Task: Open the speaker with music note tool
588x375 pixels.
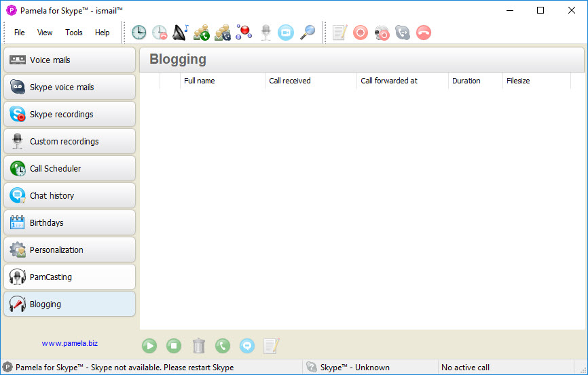Action: pos(181,33)
